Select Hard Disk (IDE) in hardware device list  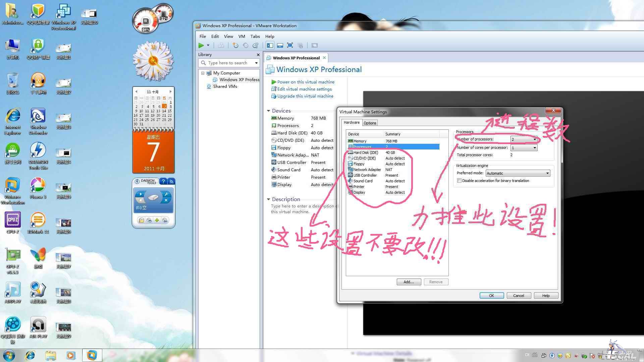click(393, 153)
